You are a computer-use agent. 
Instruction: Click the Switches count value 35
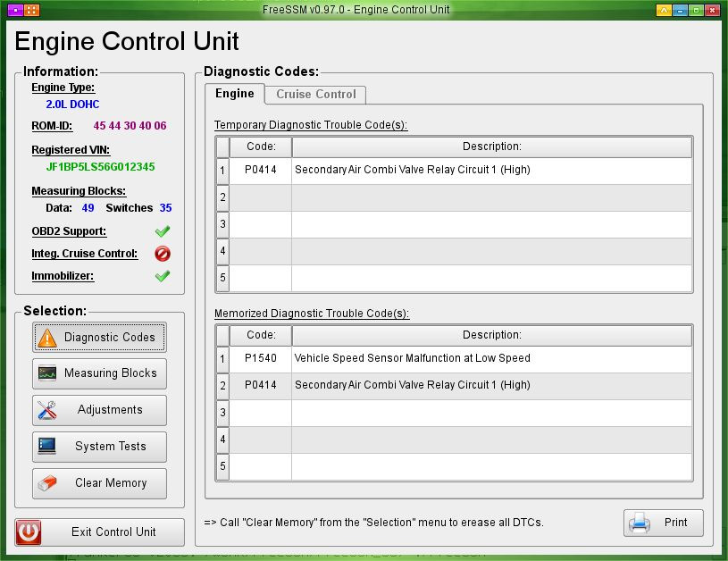(166, 208)
